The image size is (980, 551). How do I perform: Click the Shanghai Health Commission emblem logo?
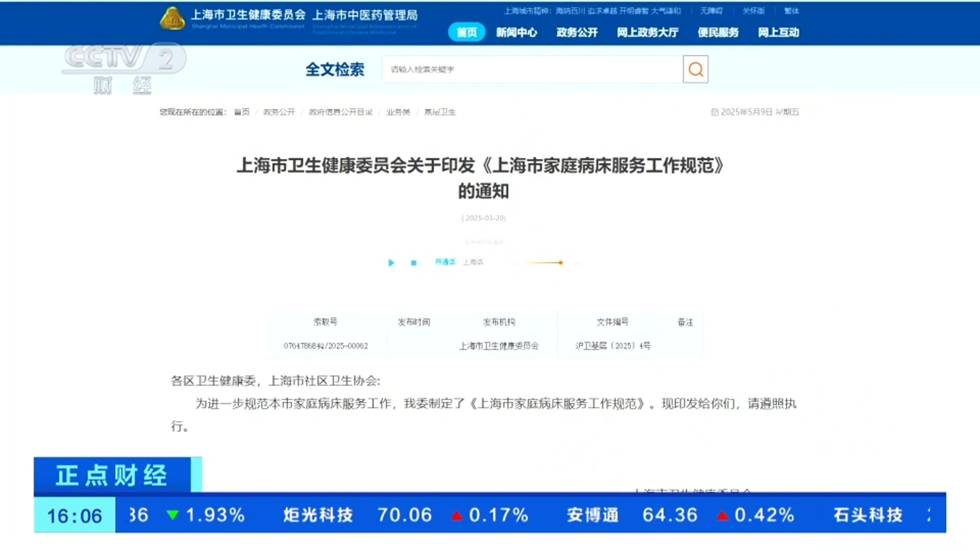click(x=173, y=19)
